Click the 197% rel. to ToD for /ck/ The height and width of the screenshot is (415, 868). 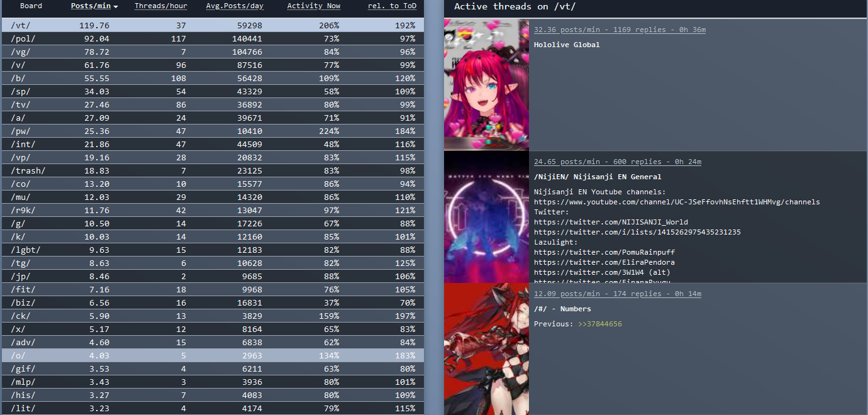pos(405,316)
